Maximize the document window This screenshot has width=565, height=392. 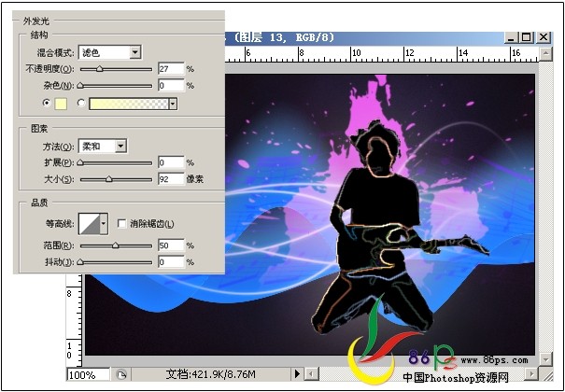point(527,37)
